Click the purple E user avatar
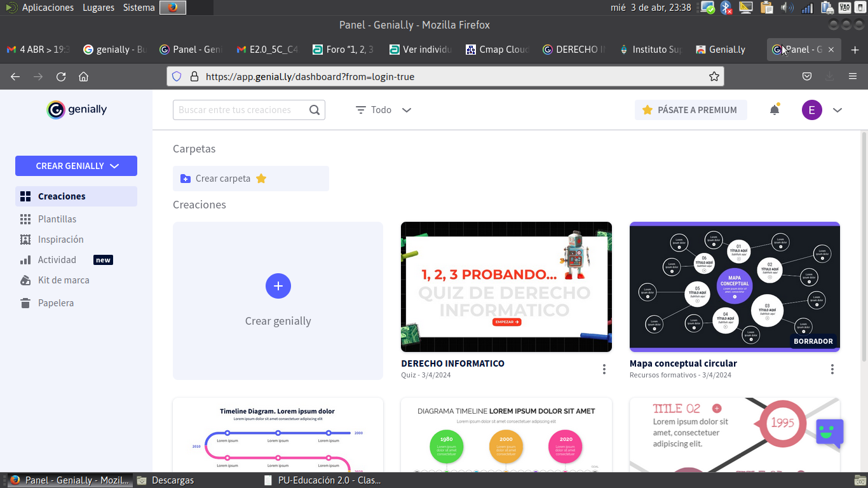The width and height of the screenshot is (868, 488). tap(812, 110)
